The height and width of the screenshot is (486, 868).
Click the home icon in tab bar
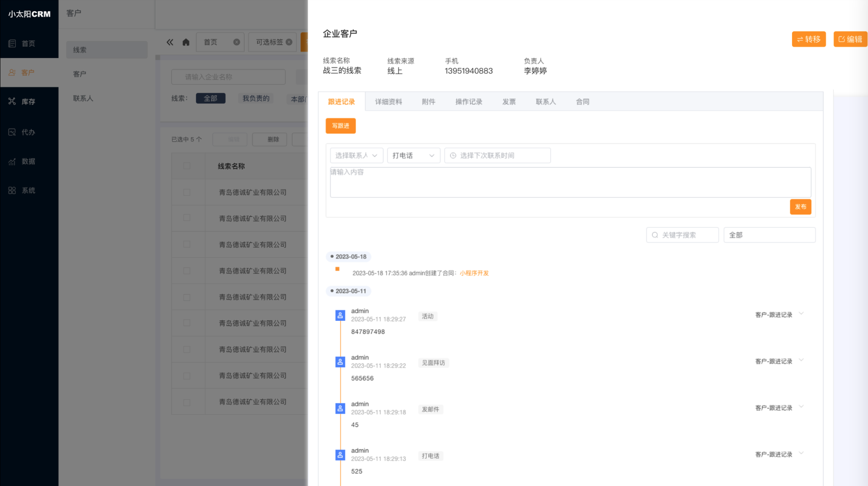pyautogui.click(x=186, y=42)
